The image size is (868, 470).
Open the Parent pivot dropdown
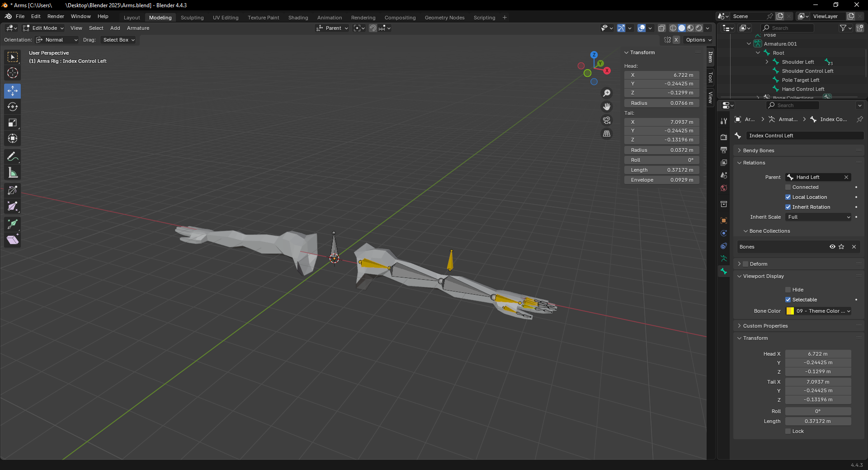pos(332,28)
